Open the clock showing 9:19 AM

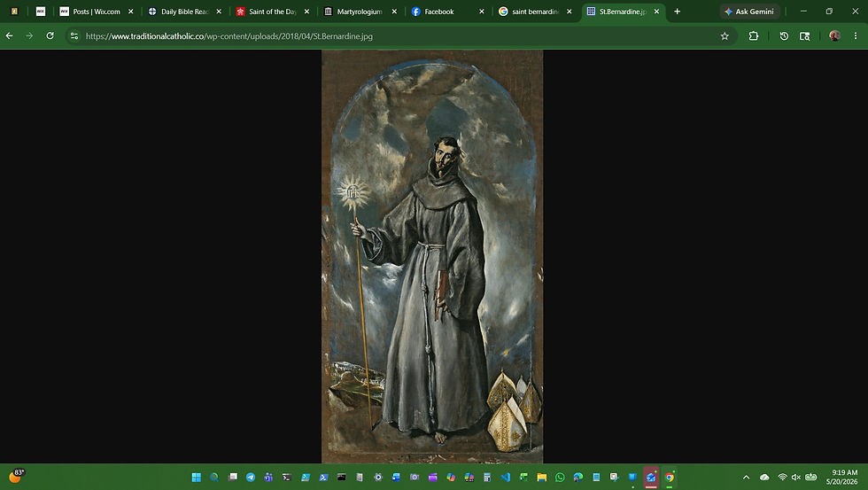tap(843, 478)
